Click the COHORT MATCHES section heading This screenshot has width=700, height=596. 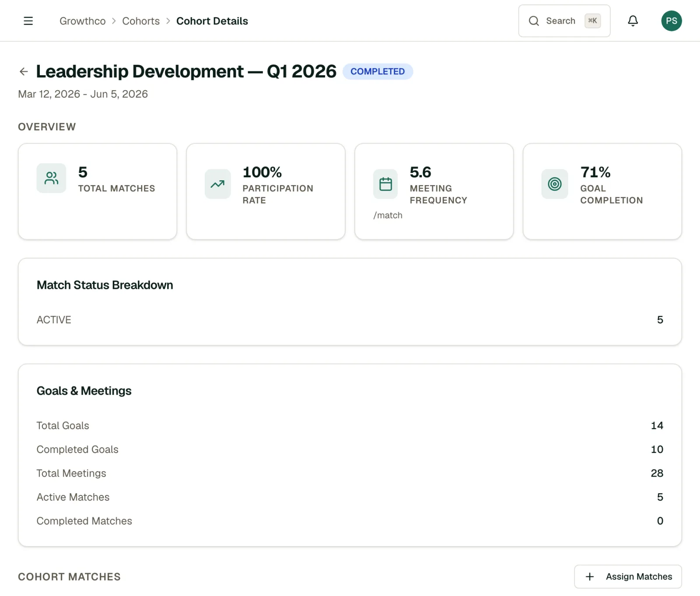click(x=69, y=577)
